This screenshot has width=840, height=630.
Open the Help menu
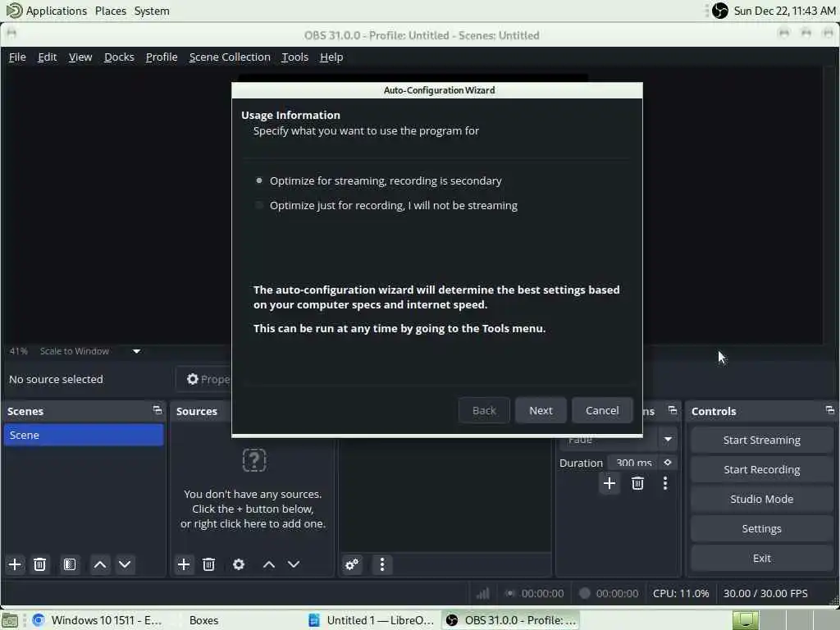pyautogui.click(x=331, y=57)
